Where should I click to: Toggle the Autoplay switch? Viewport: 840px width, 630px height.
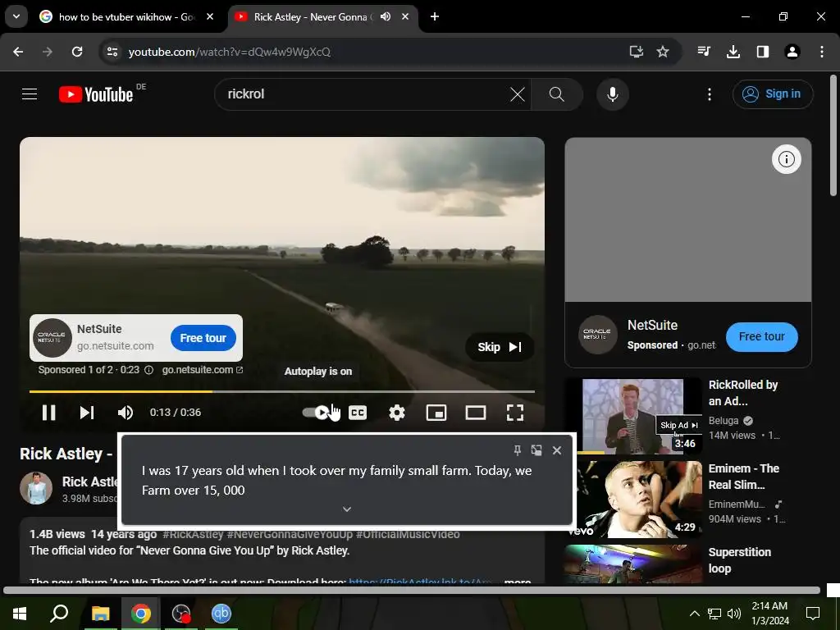(316, 413)
